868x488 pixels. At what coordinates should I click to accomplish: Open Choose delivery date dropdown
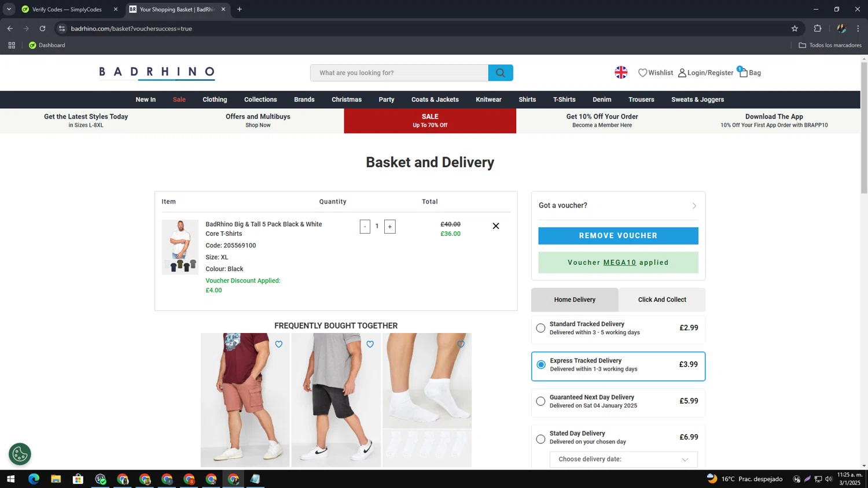click(x=623, y=459)
